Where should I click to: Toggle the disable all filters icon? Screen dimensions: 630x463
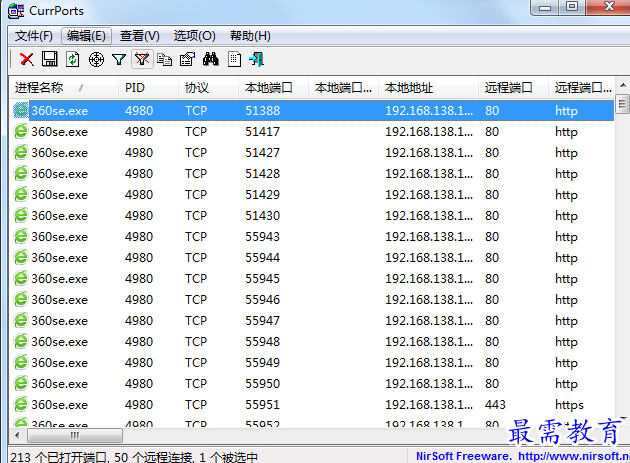(x=142, y=59)
